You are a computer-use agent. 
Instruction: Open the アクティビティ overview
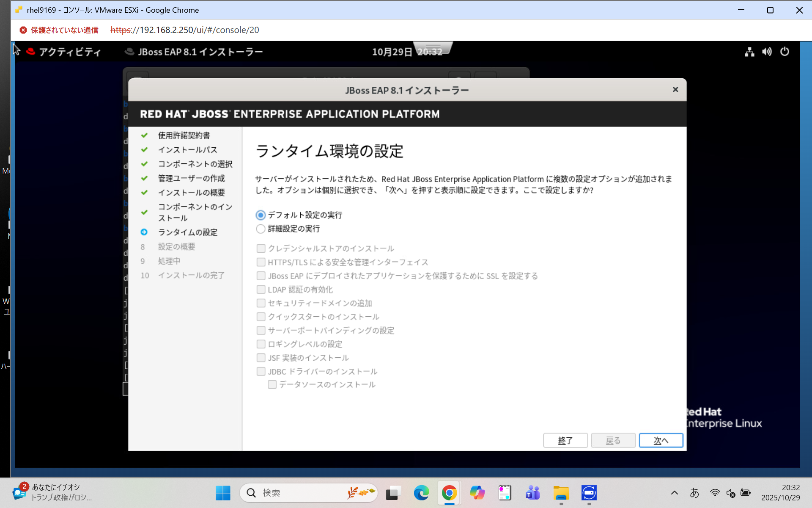(x=70, y=51)
